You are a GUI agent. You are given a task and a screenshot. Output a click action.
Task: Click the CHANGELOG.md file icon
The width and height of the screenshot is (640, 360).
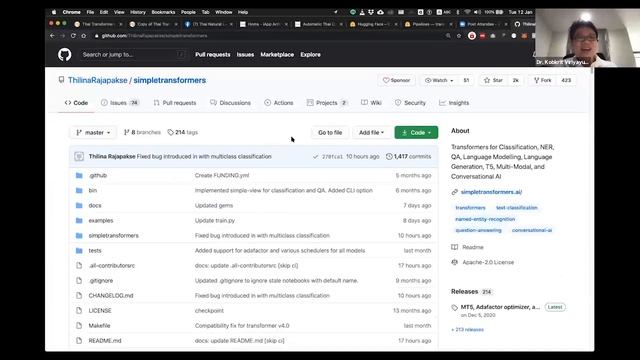pos(79,296)
